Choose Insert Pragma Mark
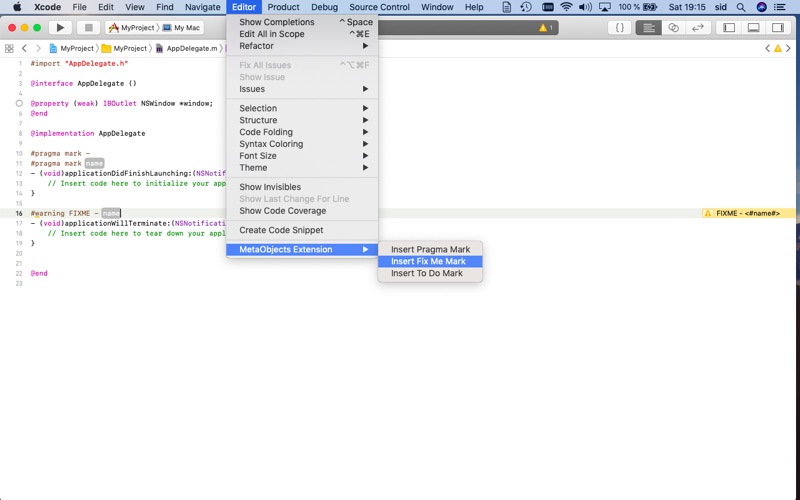 [430, 249]
